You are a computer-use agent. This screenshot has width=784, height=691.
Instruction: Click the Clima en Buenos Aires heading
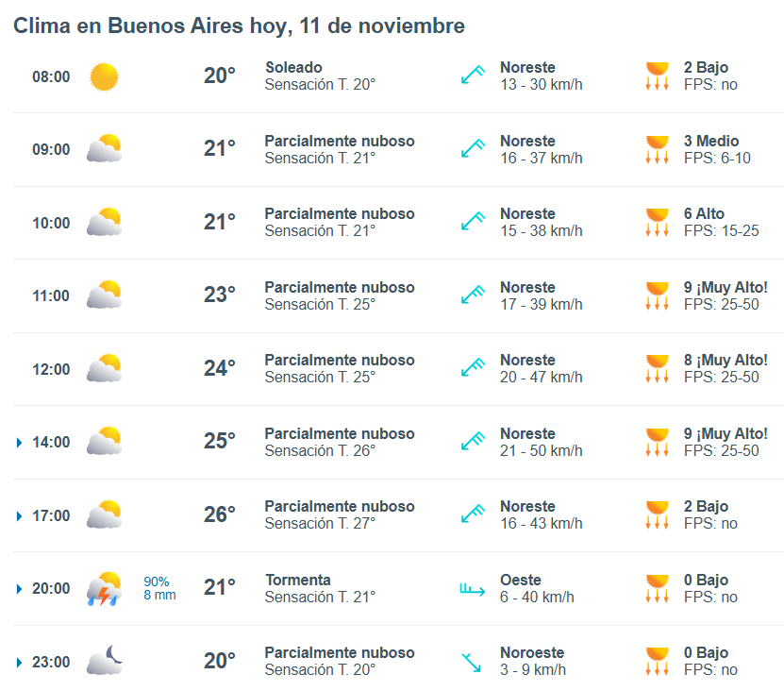[239, 26]
